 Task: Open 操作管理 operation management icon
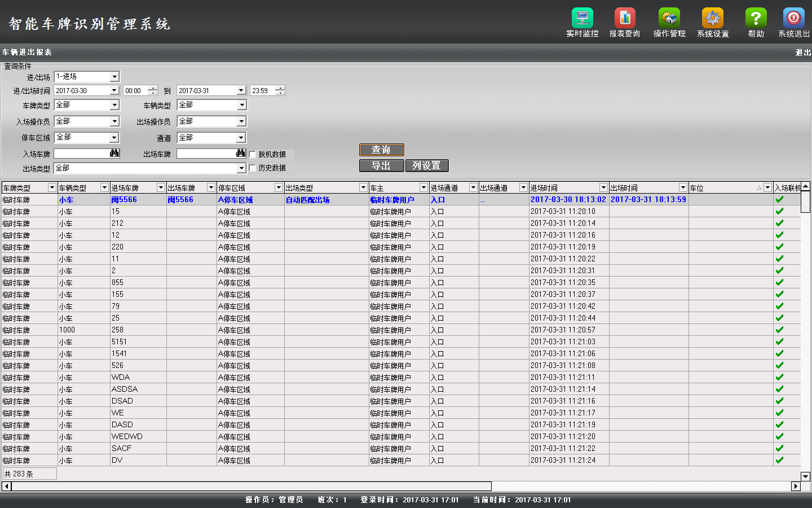(x=669, y=18)
